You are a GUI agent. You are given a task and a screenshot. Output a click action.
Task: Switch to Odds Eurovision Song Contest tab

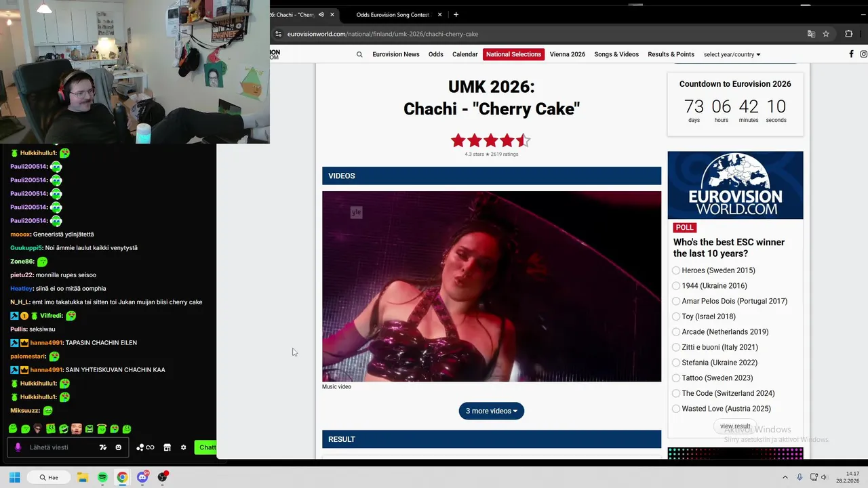[393, 14]
